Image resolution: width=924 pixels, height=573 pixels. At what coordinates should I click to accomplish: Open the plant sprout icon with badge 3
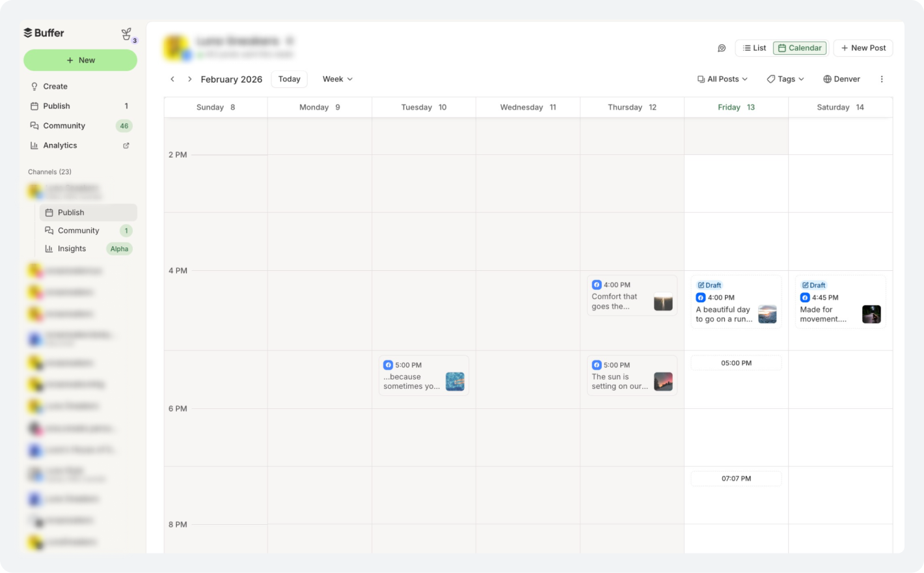[127, 34]
